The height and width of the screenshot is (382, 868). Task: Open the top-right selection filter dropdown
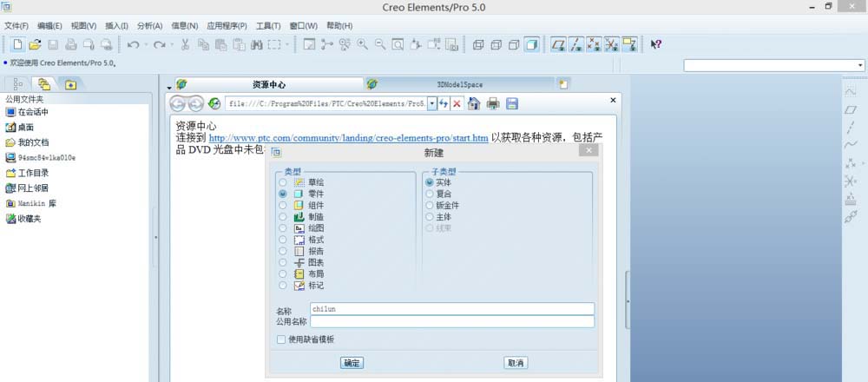pyautogui.click(x=861, y=66)
